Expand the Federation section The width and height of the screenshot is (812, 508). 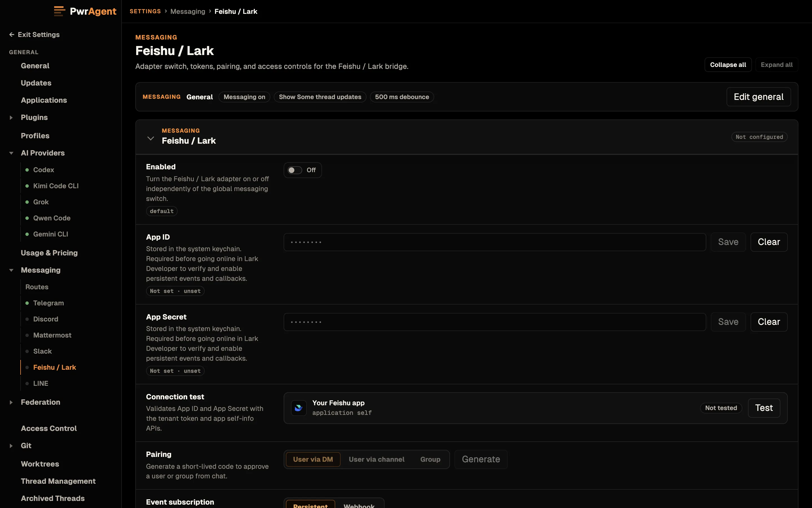click(11, 402)
